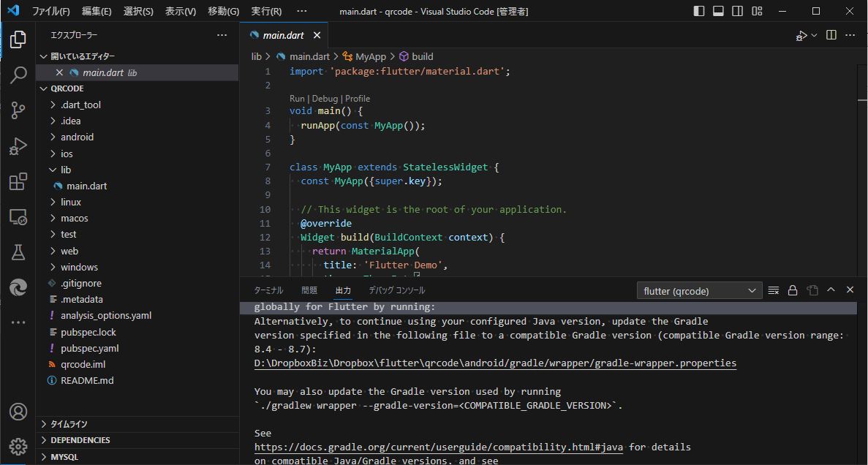
Task: Expand the .dart_tool folder
Action: tap(137, 105)
